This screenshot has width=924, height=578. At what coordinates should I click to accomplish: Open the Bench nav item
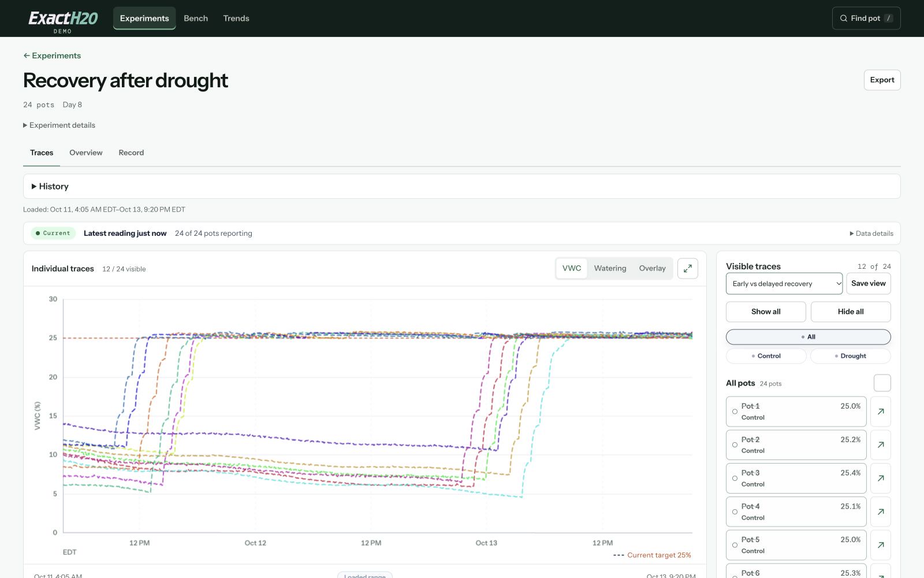[x=196, y=18]
